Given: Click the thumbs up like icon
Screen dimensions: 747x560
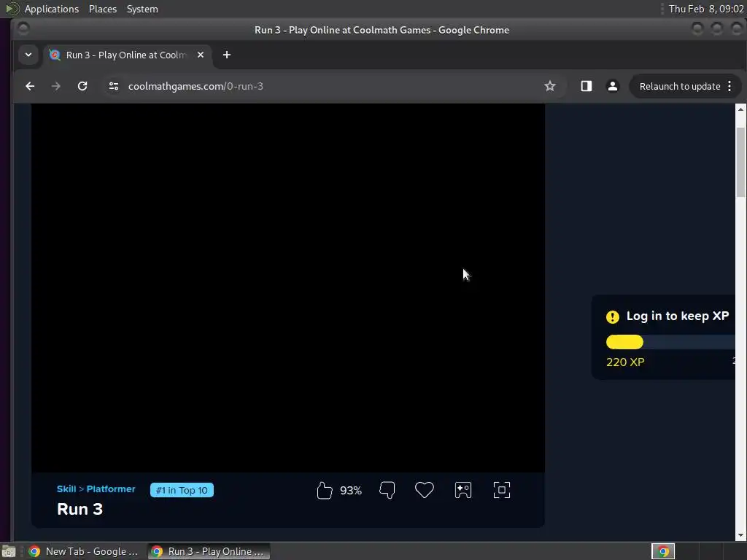Looking at the screenshot, I should pos(325,490).
